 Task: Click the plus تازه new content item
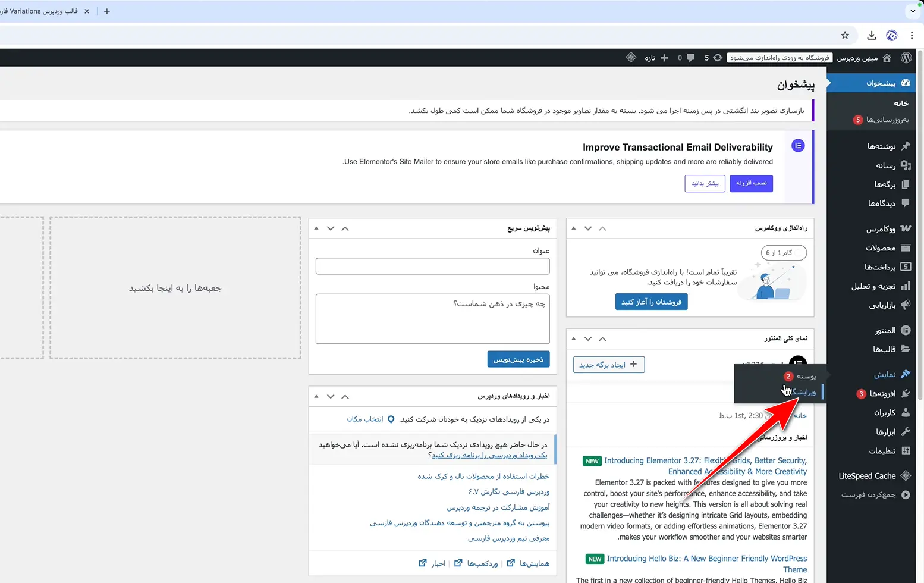tap(656, 58)
